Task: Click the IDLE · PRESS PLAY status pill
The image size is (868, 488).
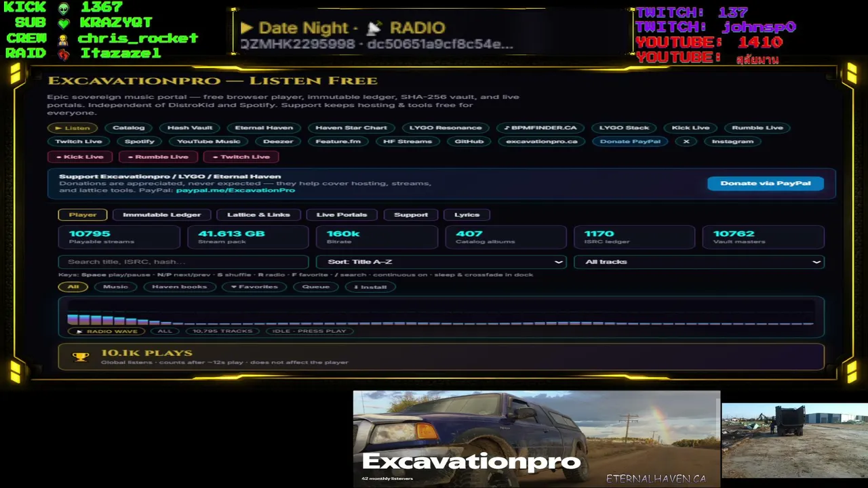Action: coord(309,331)
